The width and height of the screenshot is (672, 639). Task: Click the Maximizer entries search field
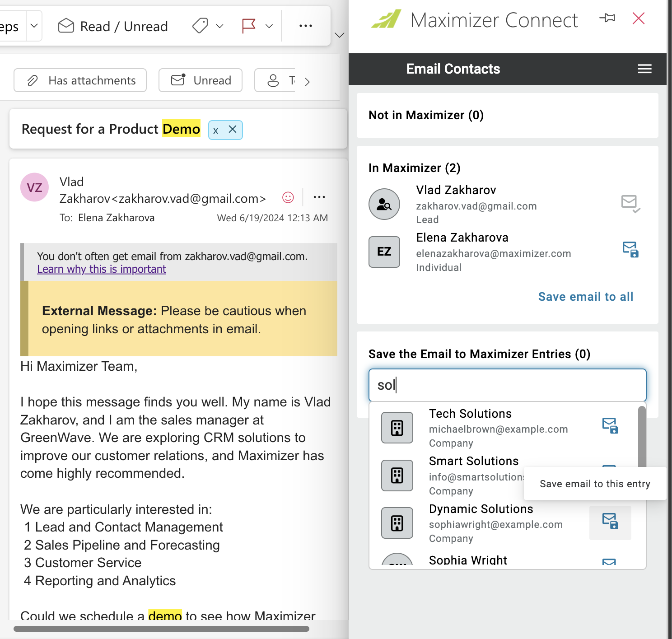click(x=508, y=385)
